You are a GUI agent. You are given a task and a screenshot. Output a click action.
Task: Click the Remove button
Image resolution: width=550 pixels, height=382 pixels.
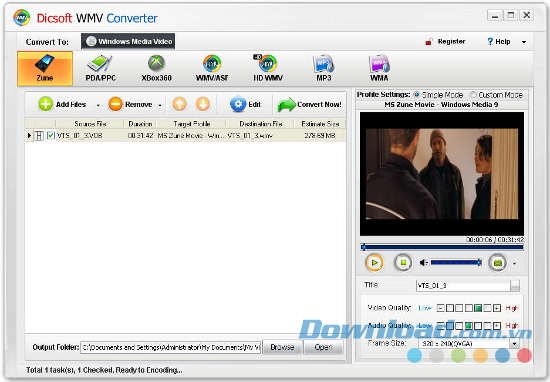point(130,104)
